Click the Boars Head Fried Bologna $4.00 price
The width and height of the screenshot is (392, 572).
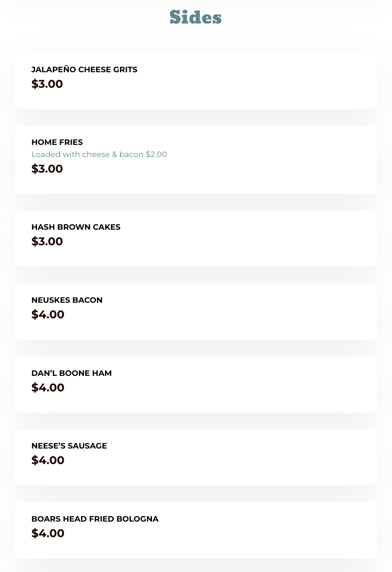48,533
